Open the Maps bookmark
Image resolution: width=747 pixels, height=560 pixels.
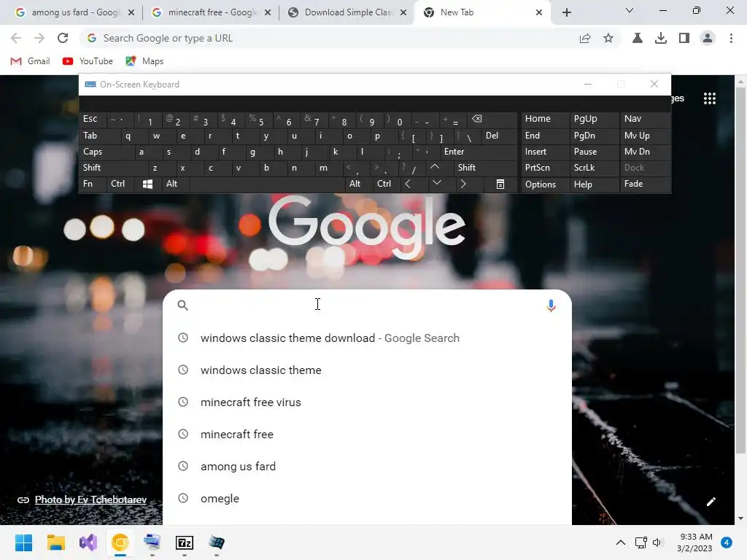click(144, 61)
